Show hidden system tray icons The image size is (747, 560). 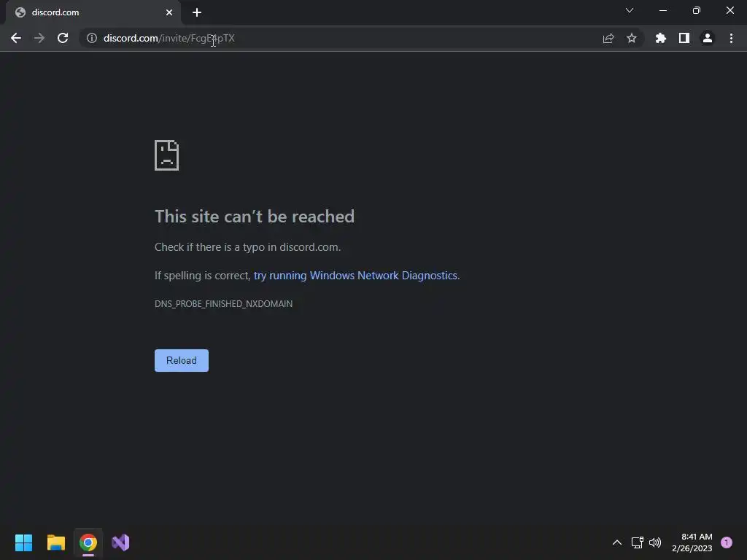coord(617,542)
